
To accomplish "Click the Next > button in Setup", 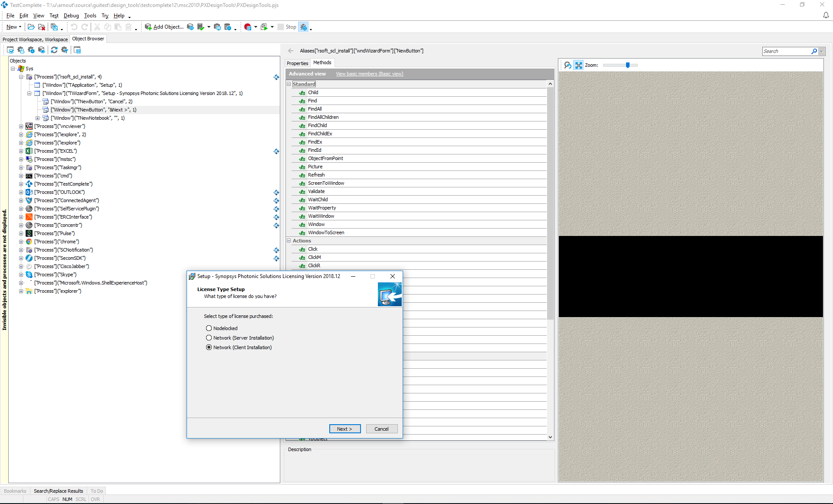I will click(x=344, y=429).
